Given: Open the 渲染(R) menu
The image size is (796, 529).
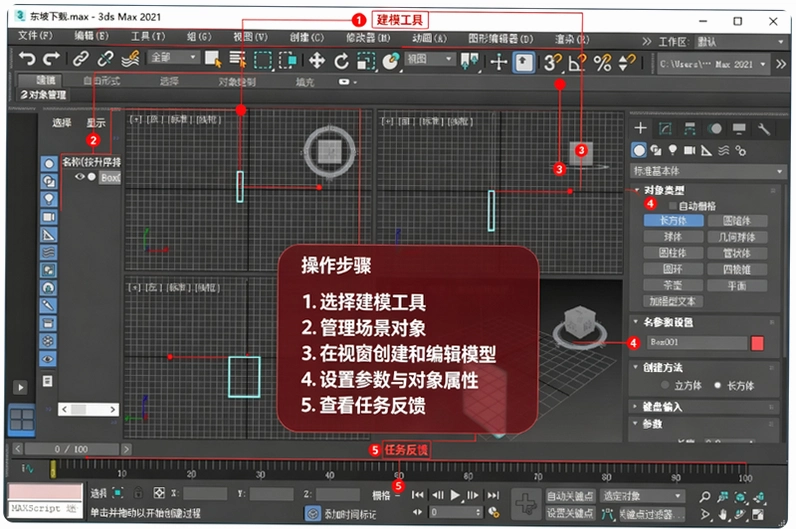Looking at the screenshot, I should pos(572,39).
